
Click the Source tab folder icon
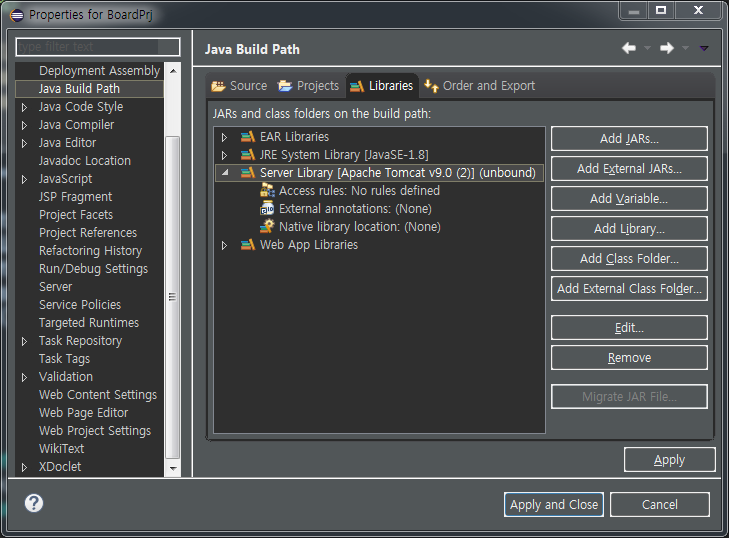coord(218,86)
